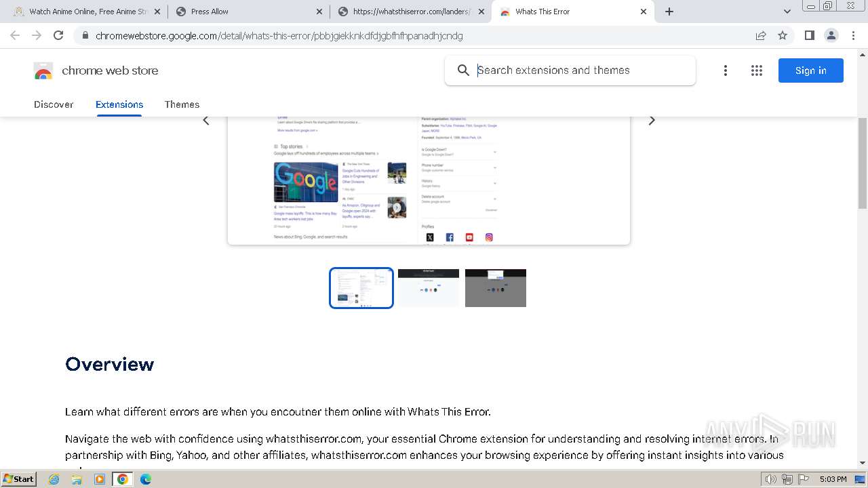Viewport: 868px width, 488px height.
Task: Open the share page icon in address bar
Action: tap(761, 35)
